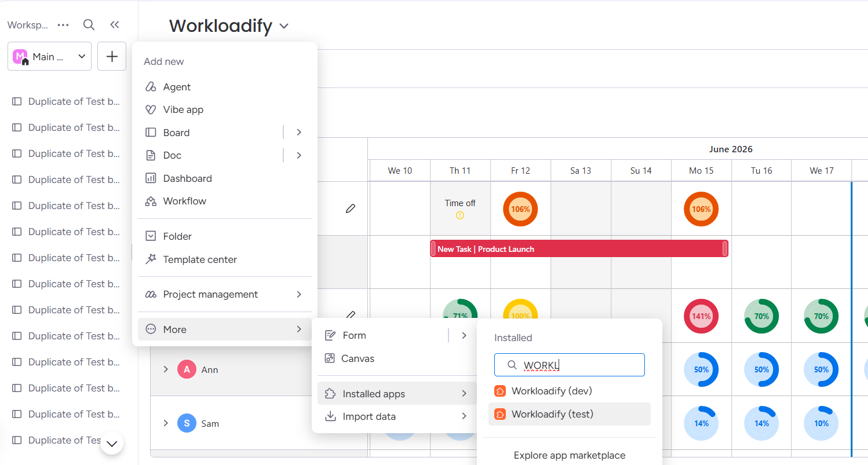The height and width of the screenshot is (465, 868).
Task: Select Canvas in the More submenu
Action: (397, 358)
